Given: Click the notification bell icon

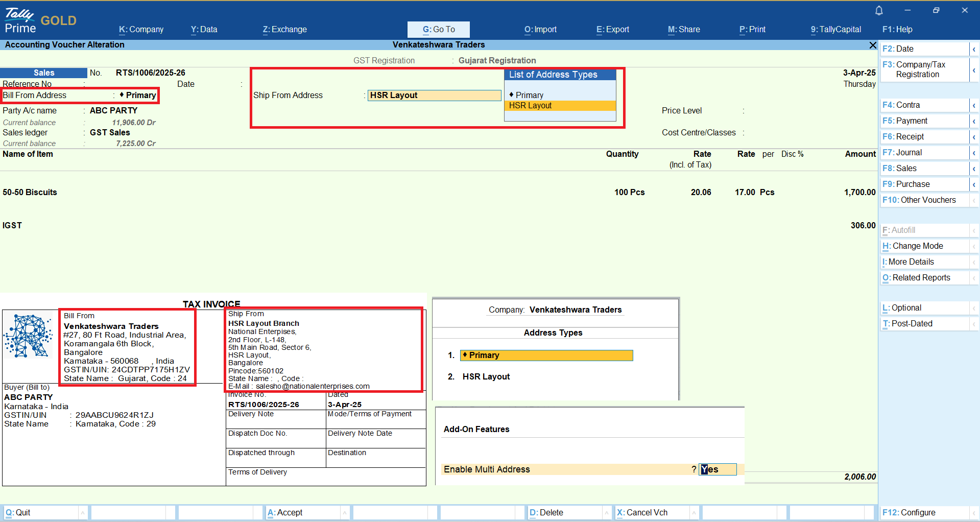Looking at the screenshot, I should (879, 11).
